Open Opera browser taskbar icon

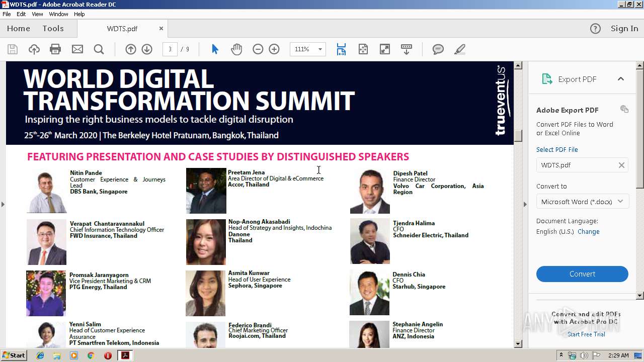108,355
